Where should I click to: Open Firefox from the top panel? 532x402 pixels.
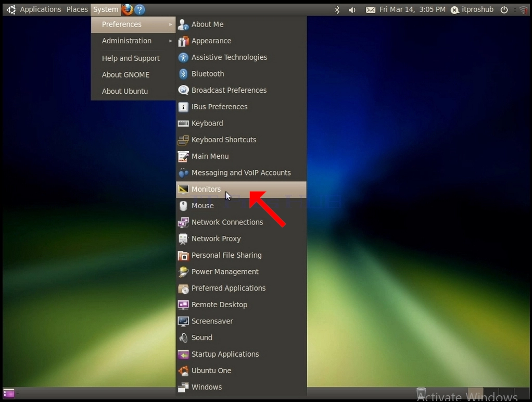(127, 9)
